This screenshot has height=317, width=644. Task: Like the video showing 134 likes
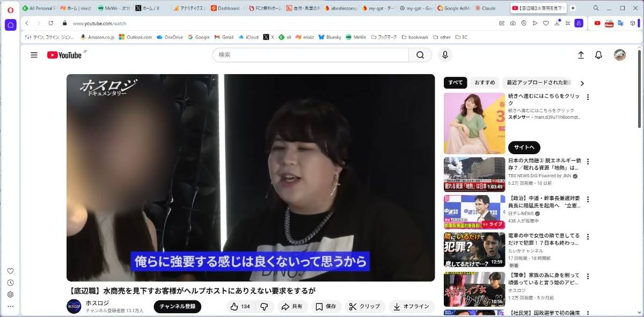[240, 306]
